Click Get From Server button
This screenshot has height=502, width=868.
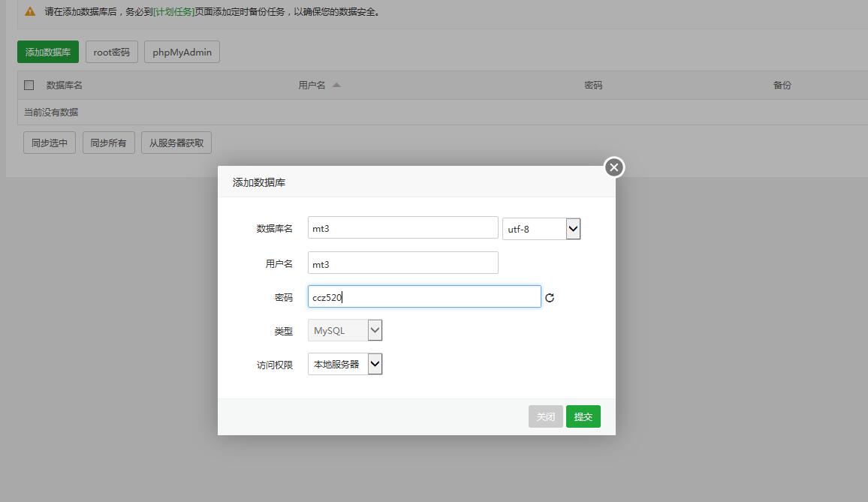(176, 143)
